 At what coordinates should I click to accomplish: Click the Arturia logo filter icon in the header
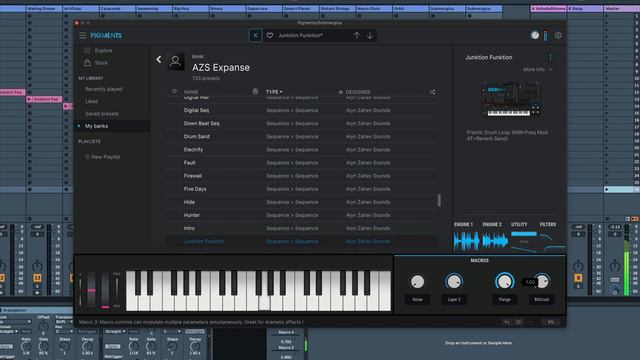(255, 92)
